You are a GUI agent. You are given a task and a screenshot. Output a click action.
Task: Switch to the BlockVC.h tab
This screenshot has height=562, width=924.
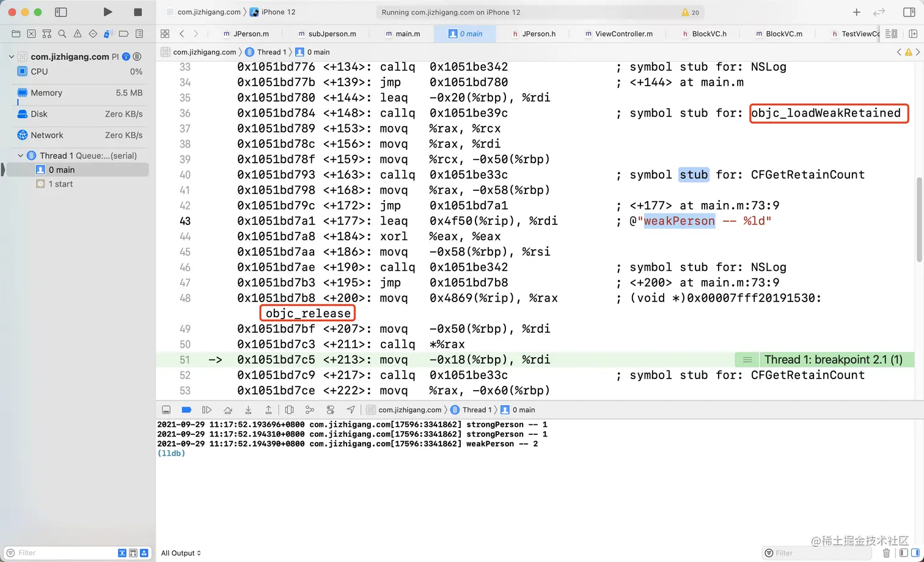click(705, 34)
